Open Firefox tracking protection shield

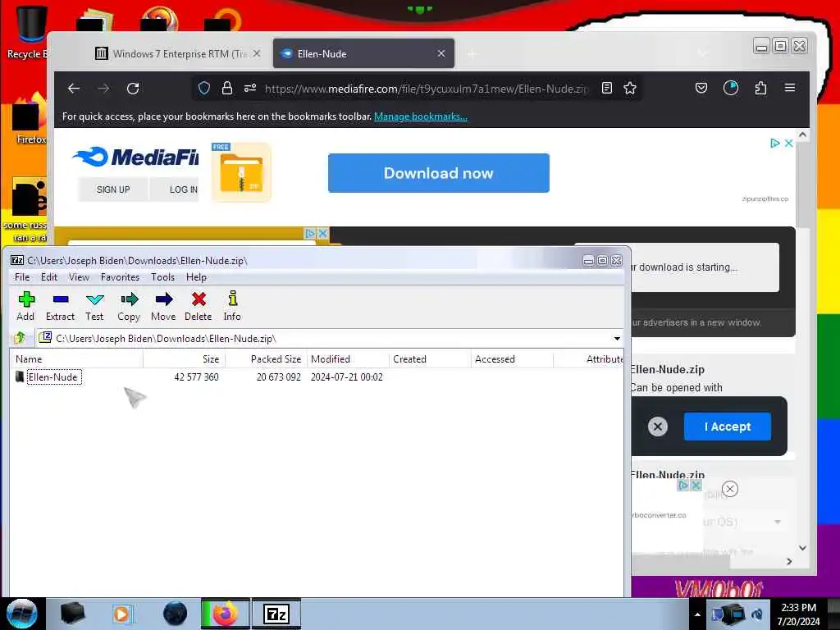pos(204,89)
